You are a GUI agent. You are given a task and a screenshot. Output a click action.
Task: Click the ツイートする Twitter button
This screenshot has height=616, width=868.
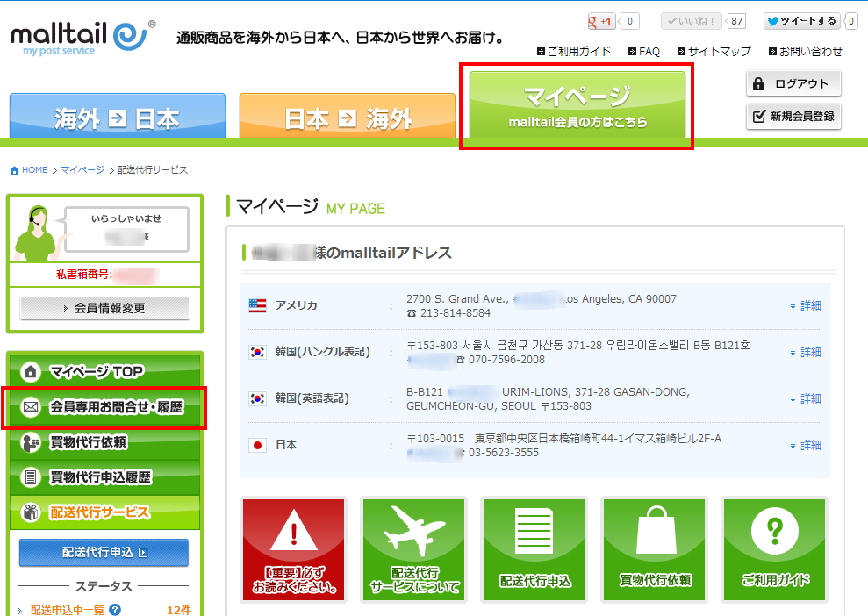point(801,21)
